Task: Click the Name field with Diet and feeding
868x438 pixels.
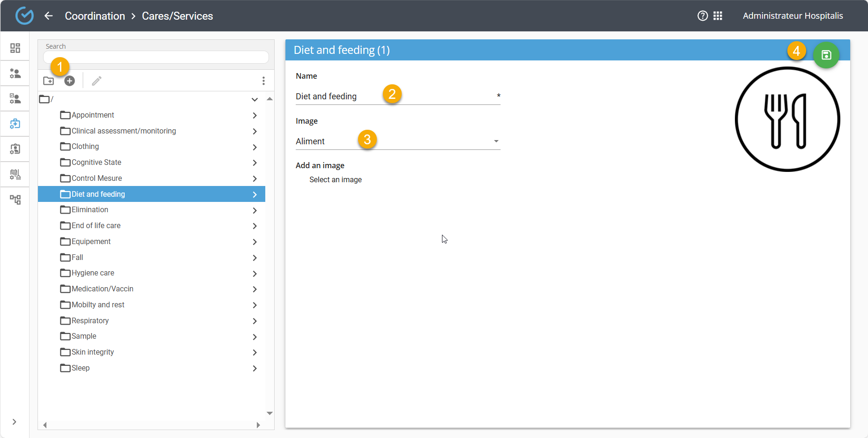Action: click(394, 97)
